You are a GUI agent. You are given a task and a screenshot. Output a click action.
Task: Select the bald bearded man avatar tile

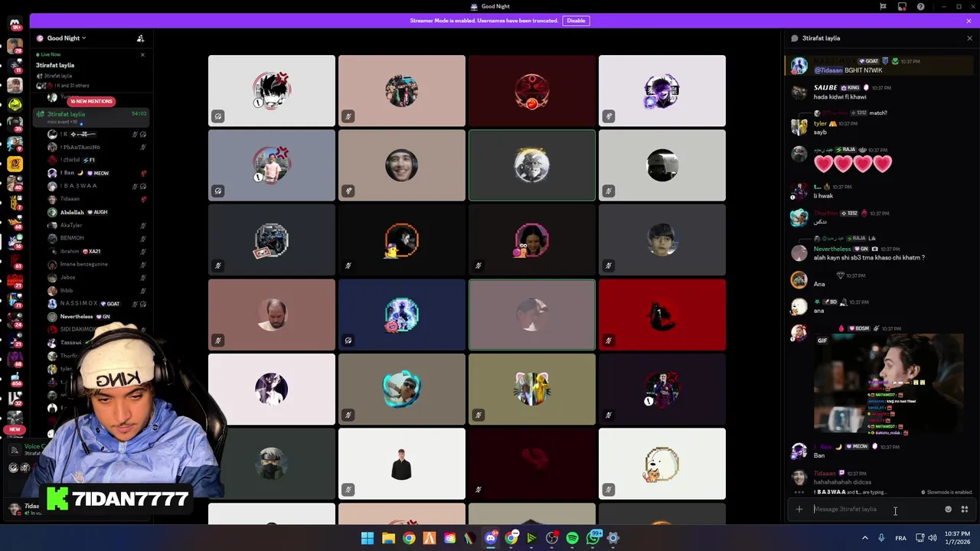tap(272, 315)
